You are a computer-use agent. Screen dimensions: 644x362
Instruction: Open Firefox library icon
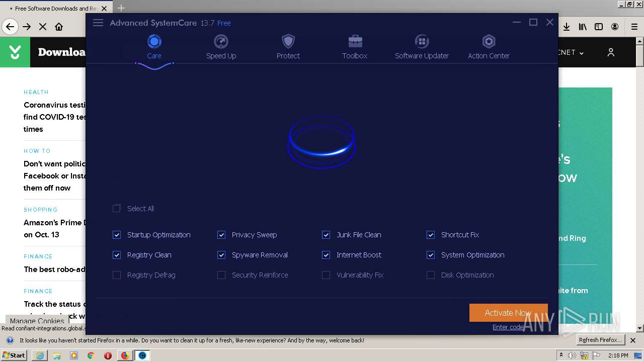pos(583,27)
